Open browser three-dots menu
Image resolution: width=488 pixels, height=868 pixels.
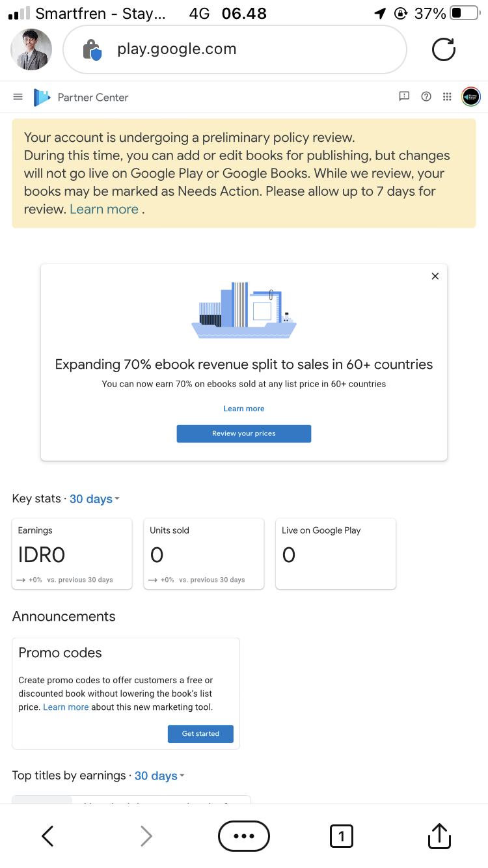[x=244, y=836]
